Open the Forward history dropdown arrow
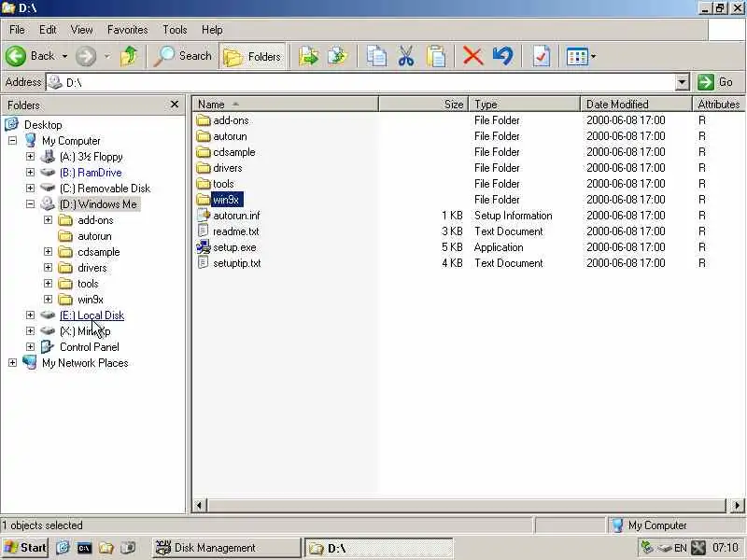 [x=107, y=56]
